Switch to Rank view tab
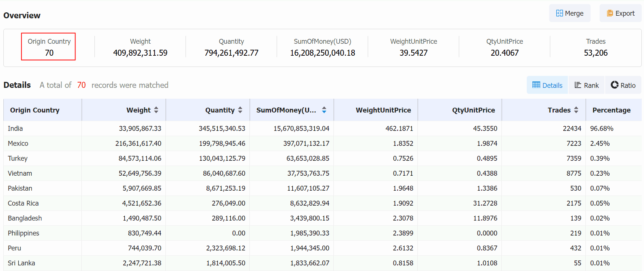This screenshot has width=644, height=271. coord(587,85)
